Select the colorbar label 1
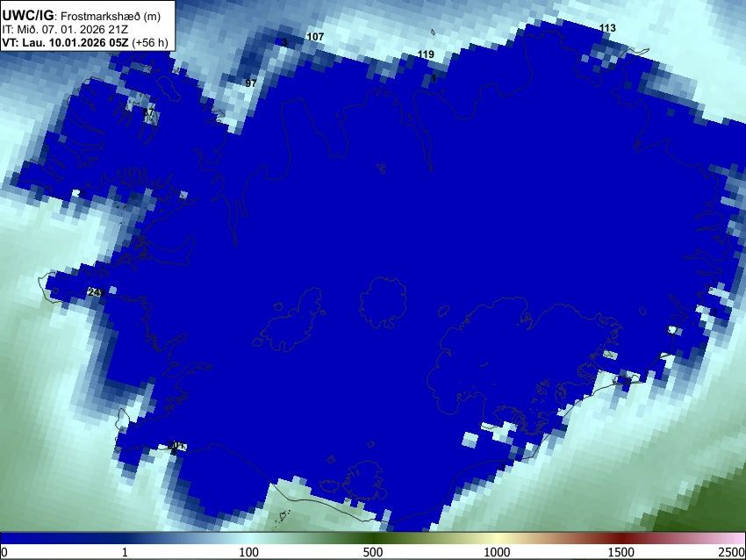 pos(125,552)
